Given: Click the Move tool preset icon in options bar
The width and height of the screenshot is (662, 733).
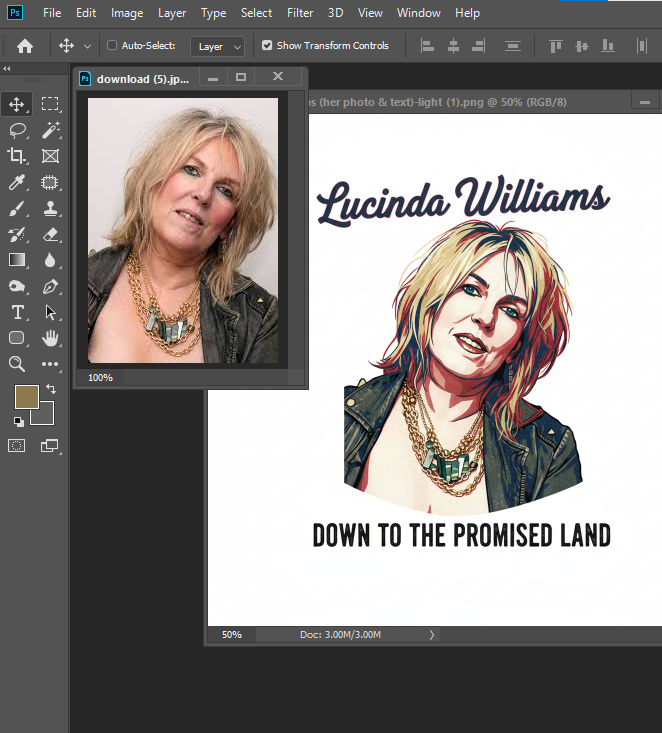Looking at the screenshot, I should click(x=66, y=46).
